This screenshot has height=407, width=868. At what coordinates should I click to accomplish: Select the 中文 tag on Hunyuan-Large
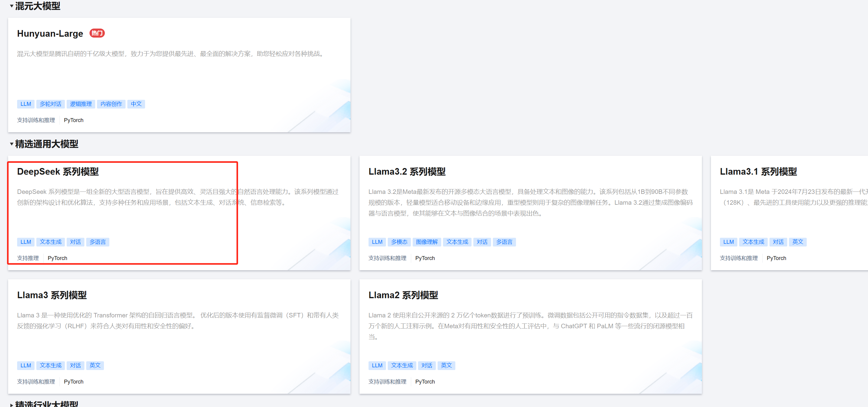(x=136, y=104)
